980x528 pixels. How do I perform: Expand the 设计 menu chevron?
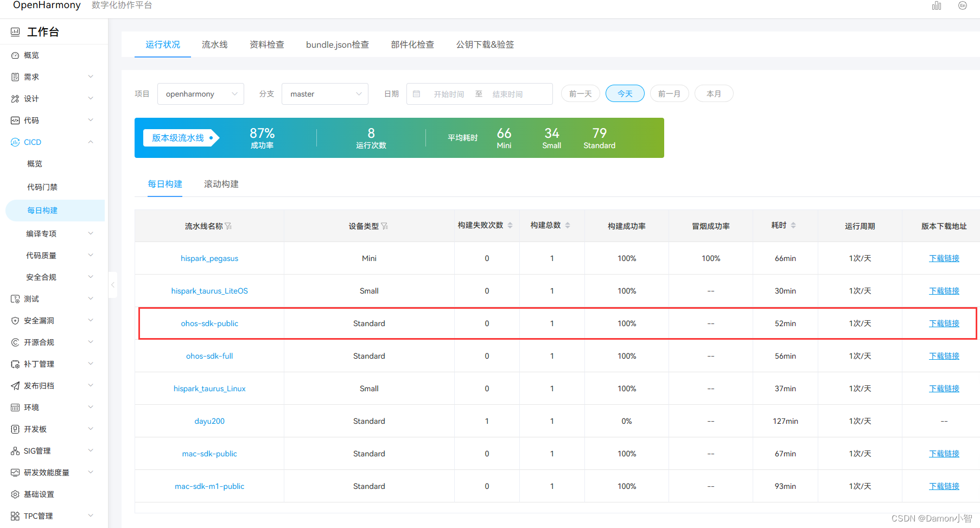[91, 98]
